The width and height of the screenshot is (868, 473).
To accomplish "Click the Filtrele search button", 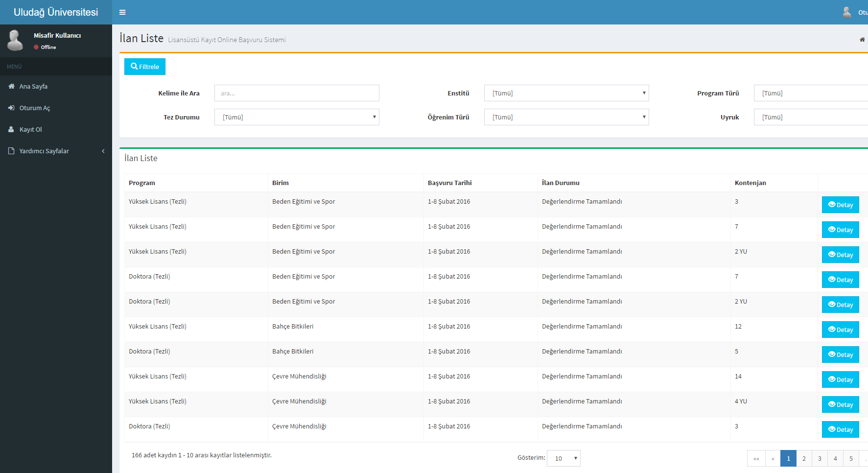I will pyautogui.click(x=145, y=67).
